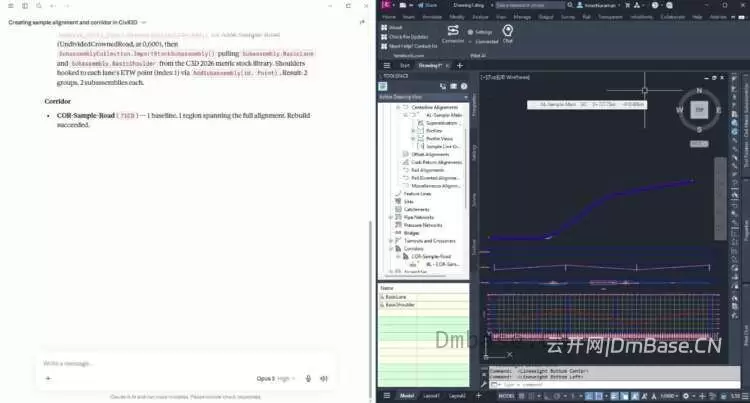The image size is (750, 403).
Task: Select the Layout2 tab
Action: (457, 396)
